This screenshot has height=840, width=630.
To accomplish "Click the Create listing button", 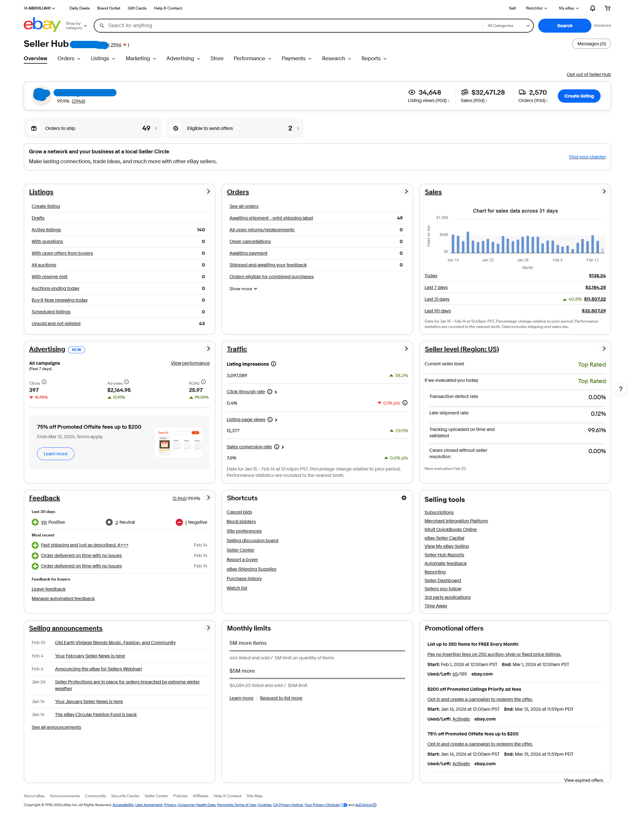I will (578, 96).
